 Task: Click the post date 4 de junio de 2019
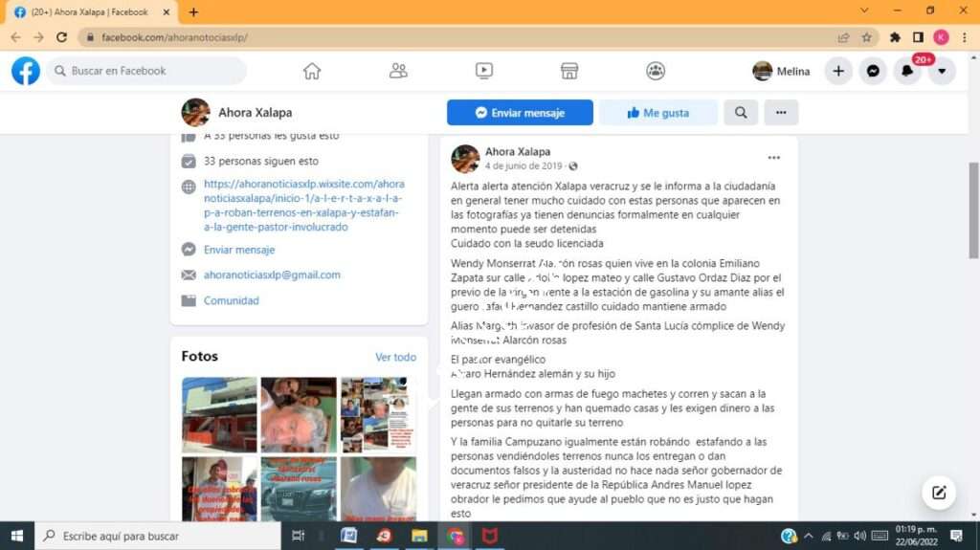tap(523, 165)
